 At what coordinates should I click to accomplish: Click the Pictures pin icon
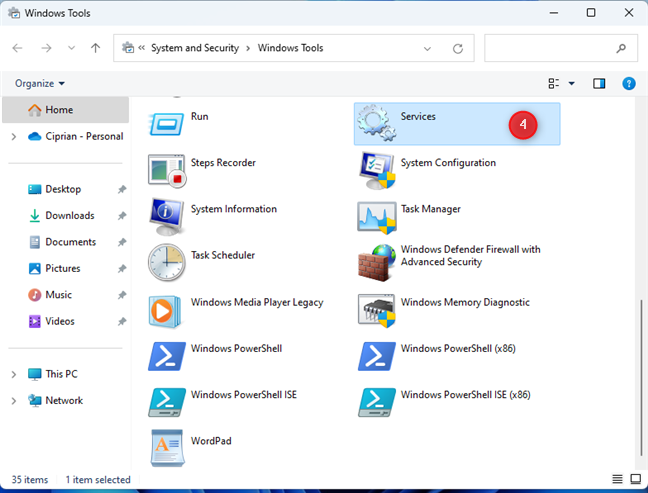pyautogui.click(x=122, y=269)
